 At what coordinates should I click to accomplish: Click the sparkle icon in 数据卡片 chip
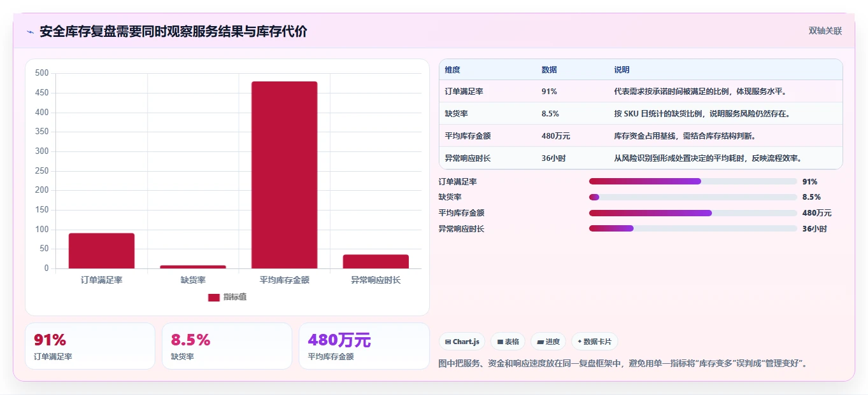point(580,342)
